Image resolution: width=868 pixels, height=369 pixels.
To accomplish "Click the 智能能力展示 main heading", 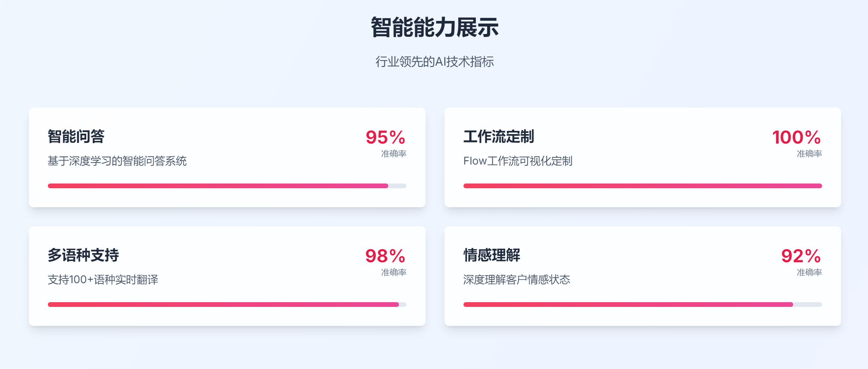I will tap(434, 27).
